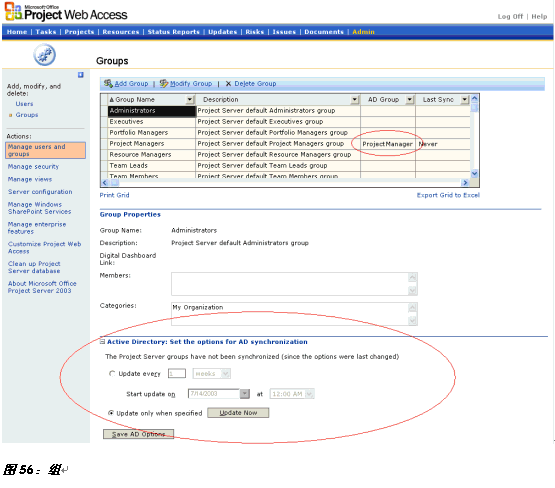Select Update only when specified radio button

111,413
